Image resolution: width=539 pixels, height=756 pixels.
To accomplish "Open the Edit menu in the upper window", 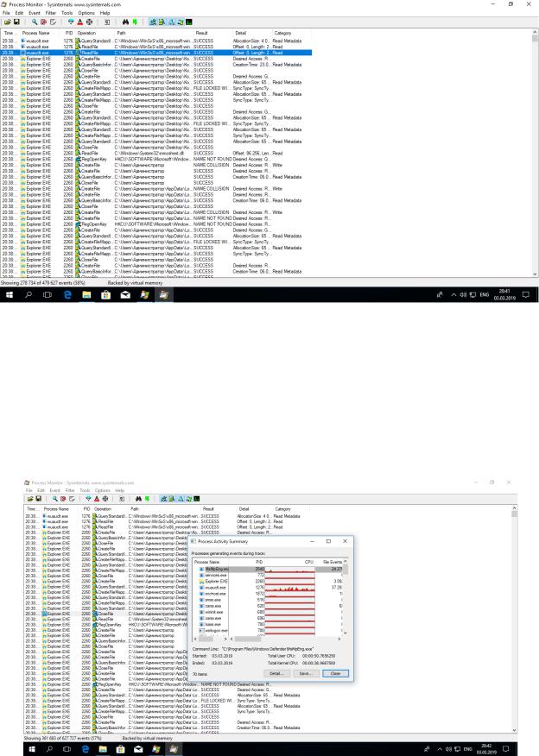I will (x=19, y=13).
